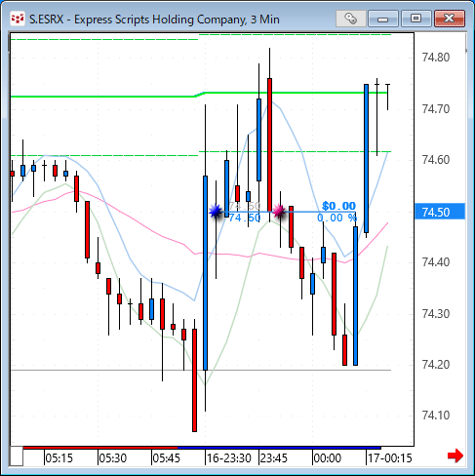The height and width of the screenshot is (476, 475).
Task: Close the S.ESRX chart window
Action: click(x=450, y=19)
